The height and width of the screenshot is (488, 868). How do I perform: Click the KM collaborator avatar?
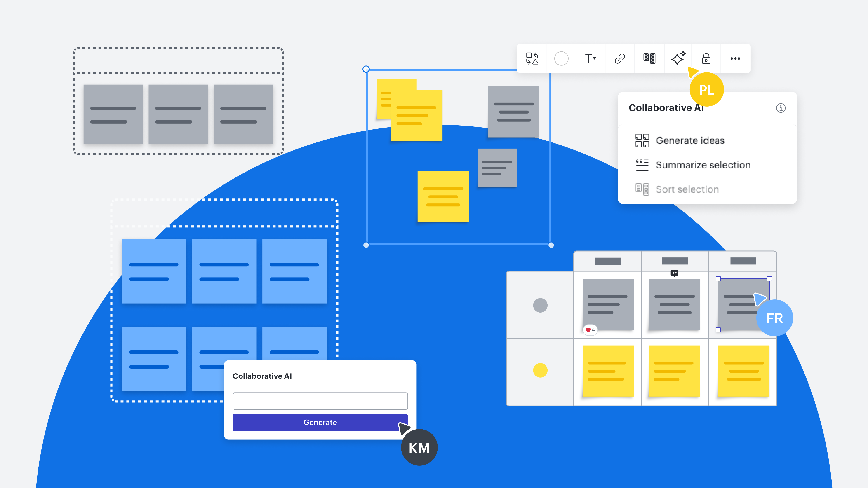pos(419,448)
